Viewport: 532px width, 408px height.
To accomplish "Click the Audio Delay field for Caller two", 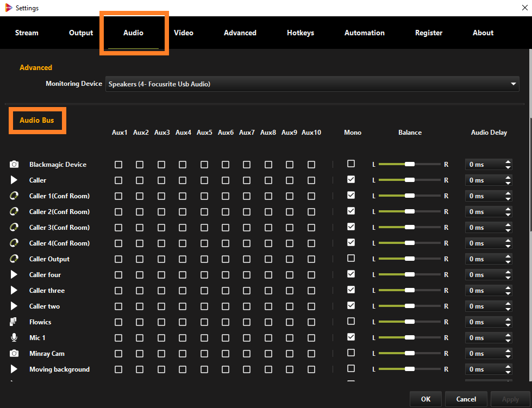I will click(x=489, y=306).
